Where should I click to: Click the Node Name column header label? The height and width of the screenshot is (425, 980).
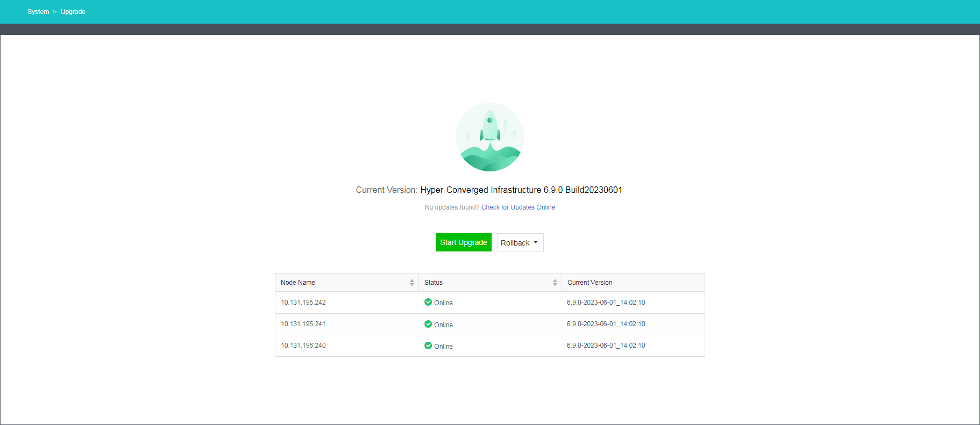[x=298, y=283]
